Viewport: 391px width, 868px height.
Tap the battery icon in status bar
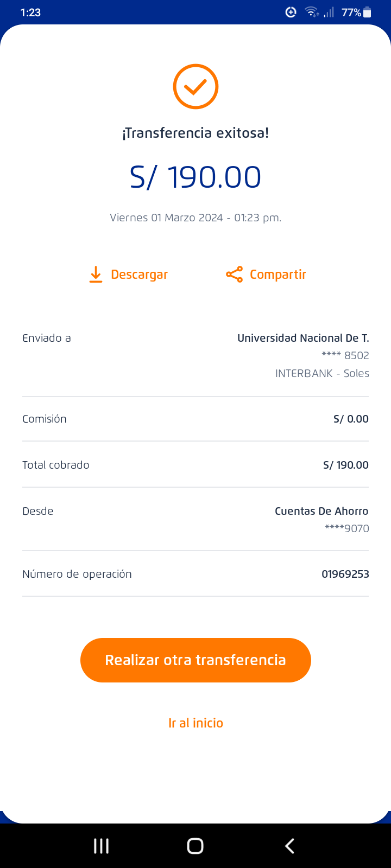368,12
